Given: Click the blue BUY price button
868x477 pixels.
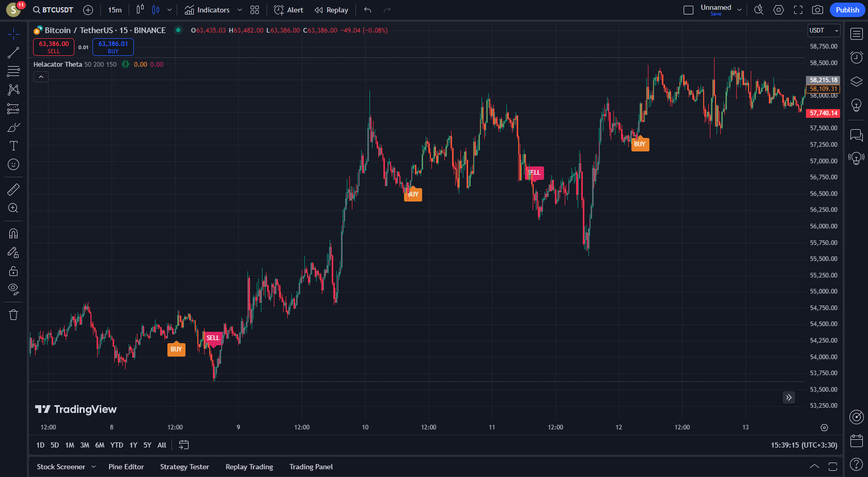Looking at the screenshot, I should [113, 47].
